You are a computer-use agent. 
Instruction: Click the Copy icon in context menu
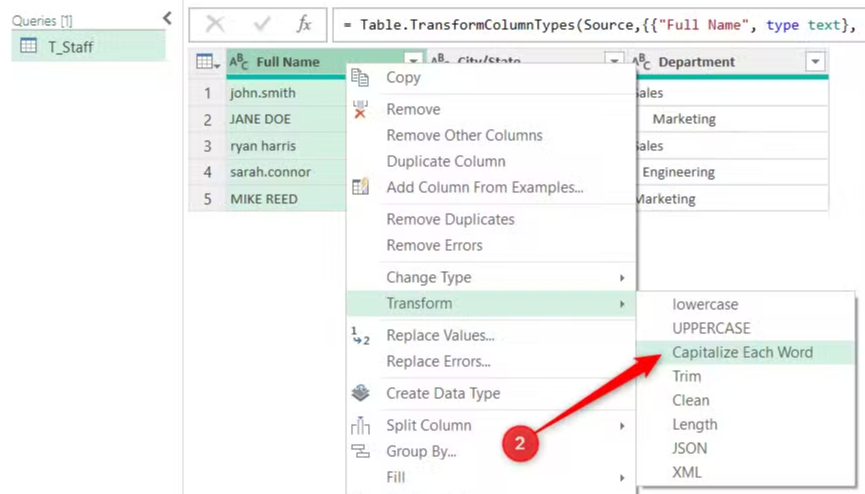(x=360, y=78)
